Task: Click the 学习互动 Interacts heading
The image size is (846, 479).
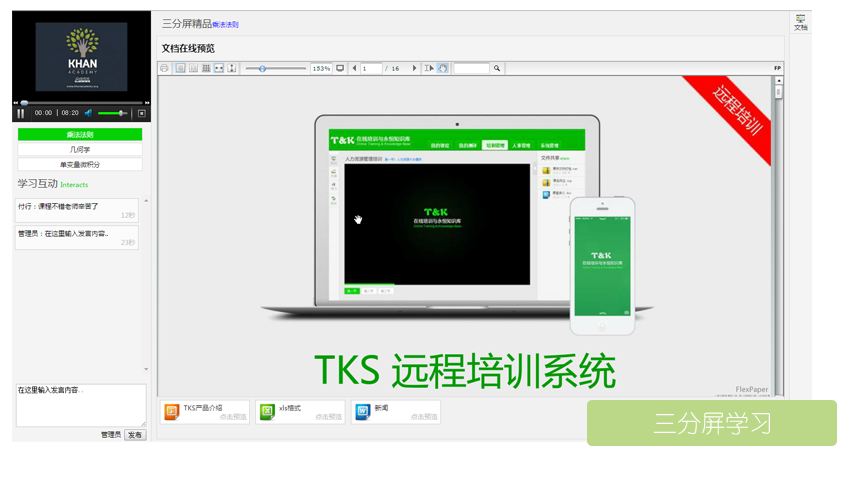Action: (x=52, y=184)
